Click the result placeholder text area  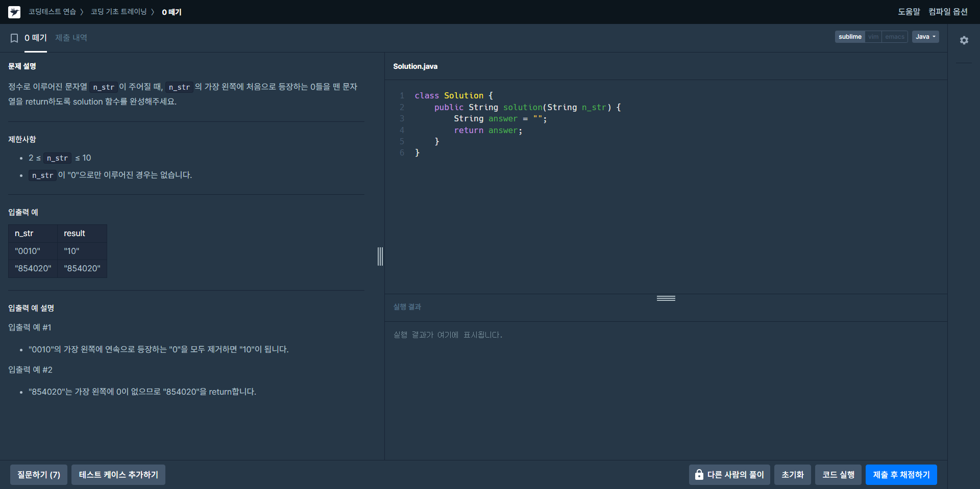pos(448,335)
